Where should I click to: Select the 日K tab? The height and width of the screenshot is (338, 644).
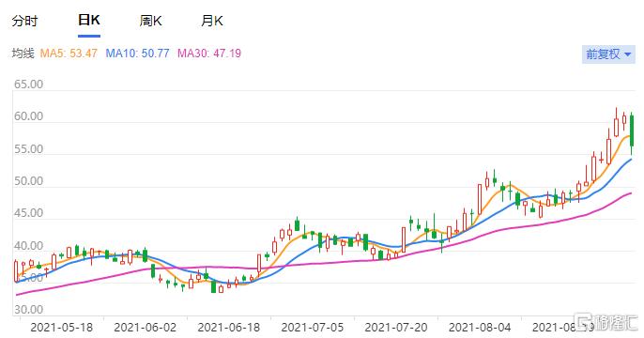pyautogui.click(x=89, y=20)
